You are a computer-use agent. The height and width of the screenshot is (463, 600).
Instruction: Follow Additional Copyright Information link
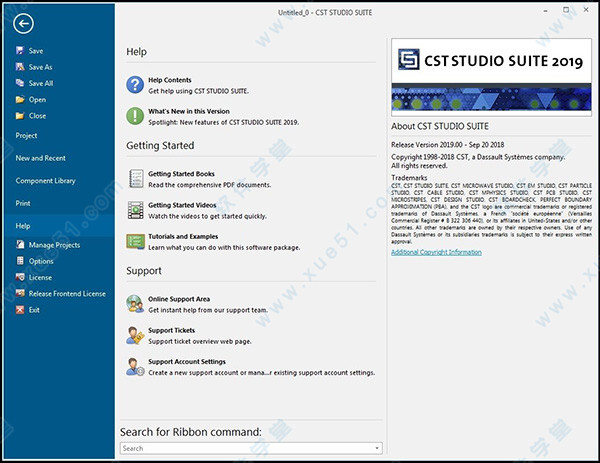click(436, 252)
